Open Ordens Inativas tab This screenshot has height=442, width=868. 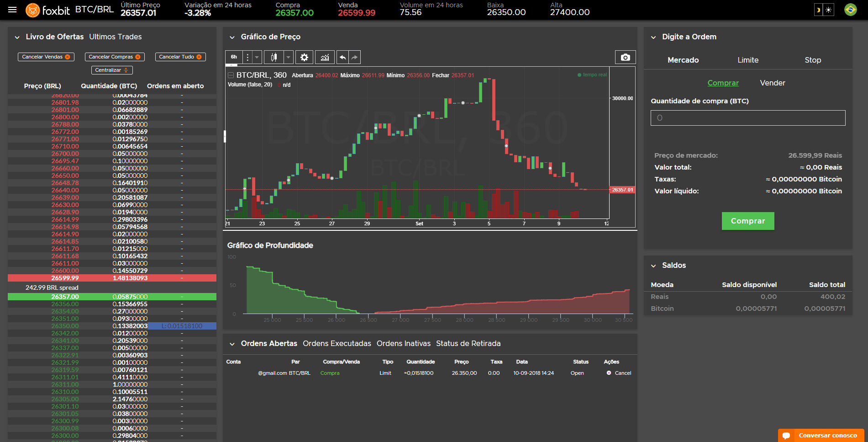click(x=404, y=343)
